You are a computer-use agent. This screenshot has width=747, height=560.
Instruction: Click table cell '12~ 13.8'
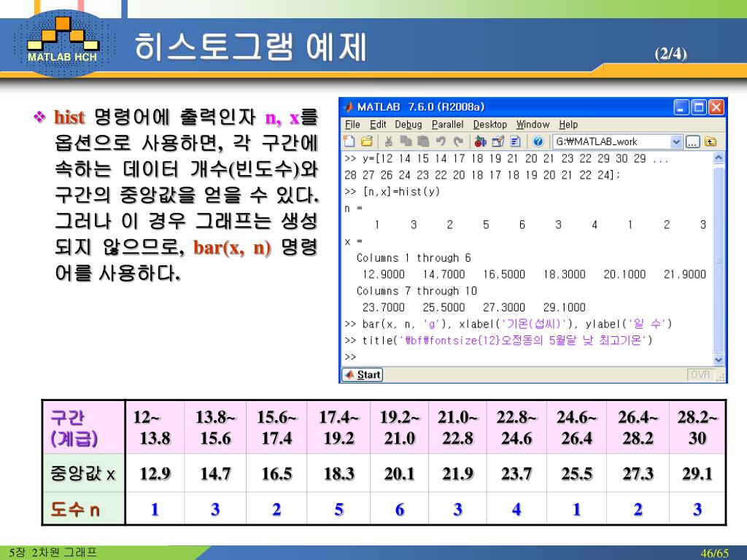155,427
